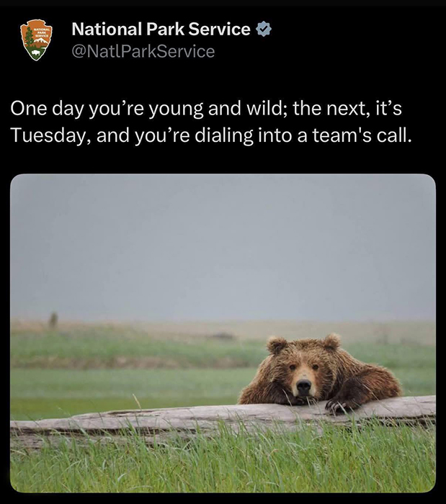
Task: Click the bear's left ear in the photo
Action: click(277, 345)
